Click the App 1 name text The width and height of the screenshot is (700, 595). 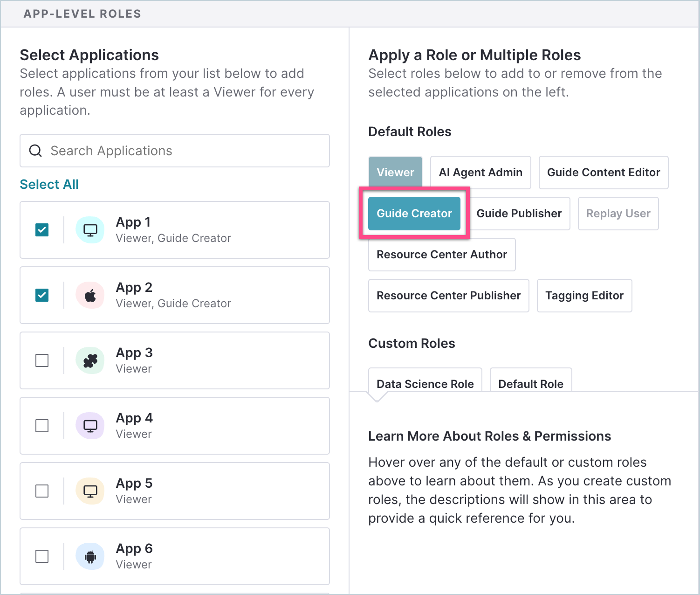click(133, 222)
